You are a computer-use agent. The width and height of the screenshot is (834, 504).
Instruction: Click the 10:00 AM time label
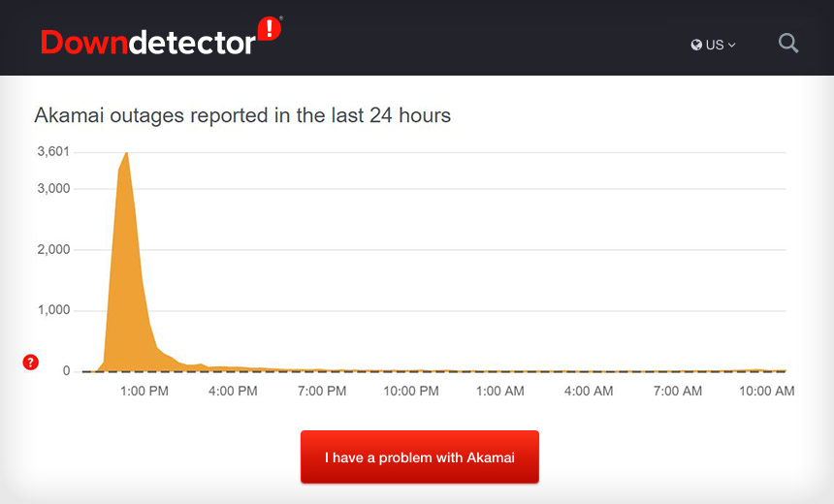pyautogui.click(x=766, y=392)
